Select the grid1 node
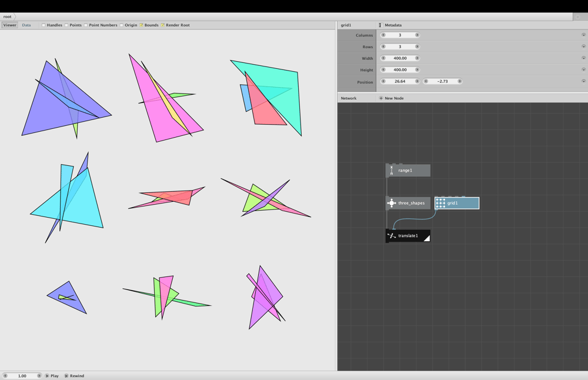 (x=457, y=203)
